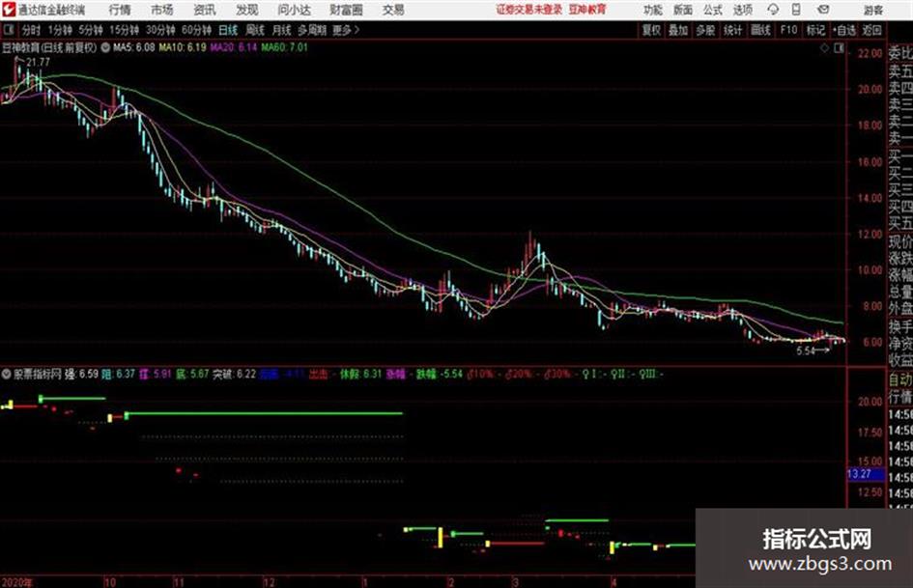Switch to the 1分钟 period tab

click(x=60, y=30)
